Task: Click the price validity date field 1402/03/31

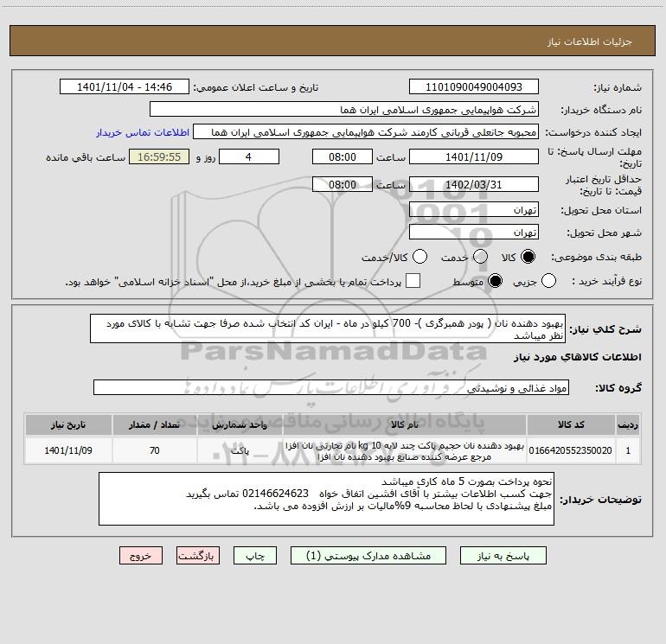Action: (474, 185)
